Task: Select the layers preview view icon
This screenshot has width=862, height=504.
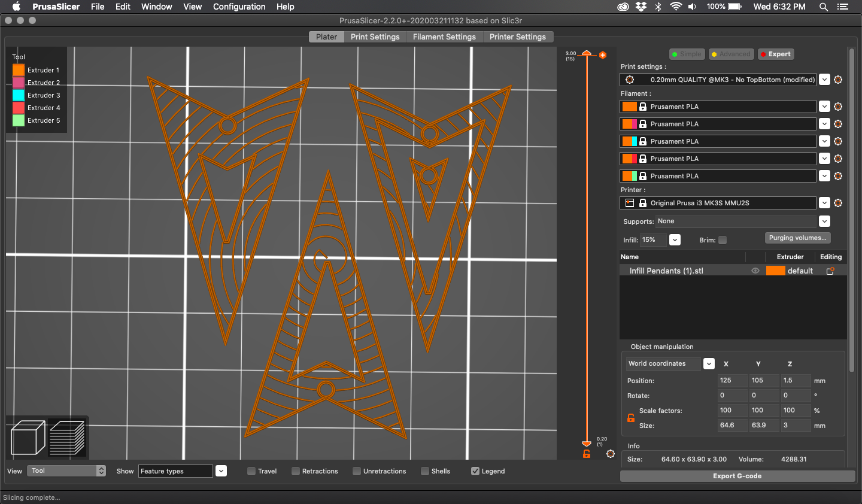Action: [x=67, y=438]
